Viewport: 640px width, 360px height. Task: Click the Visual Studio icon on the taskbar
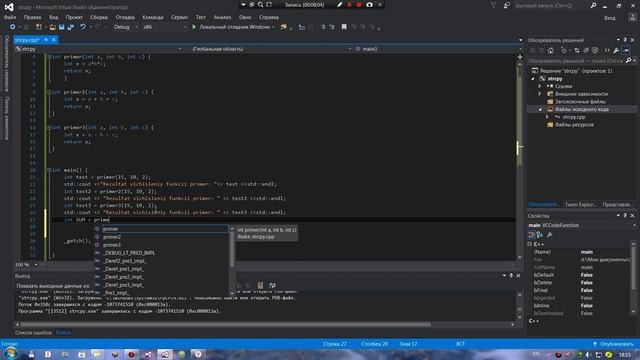tap(165, 354)
